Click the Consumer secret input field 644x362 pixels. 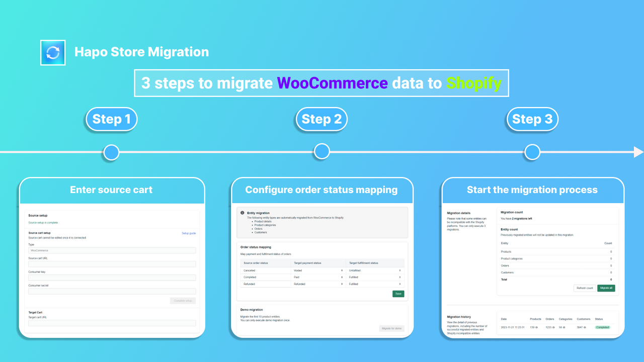pos(112,291)
